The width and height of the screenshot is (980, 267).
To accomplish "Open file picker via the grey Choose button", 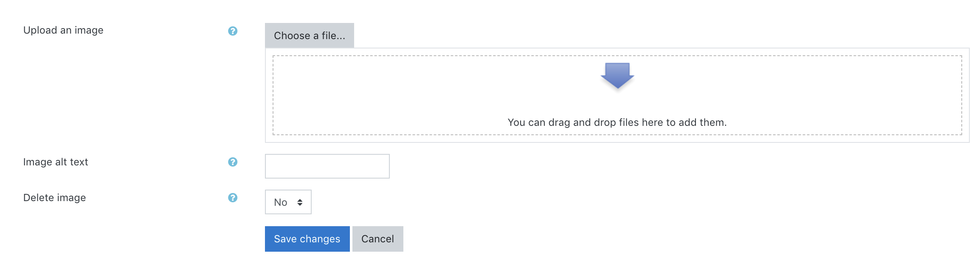I will coord(310,35).
